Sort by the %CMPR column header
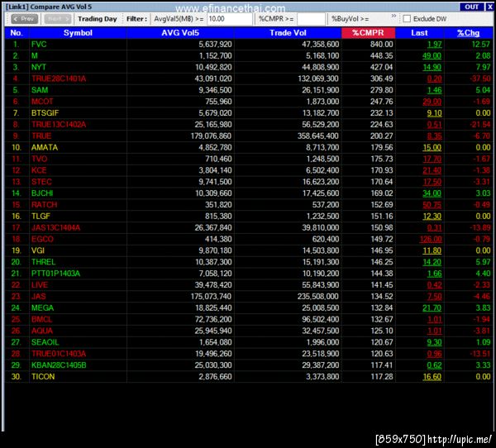 [x=368, y=33]
